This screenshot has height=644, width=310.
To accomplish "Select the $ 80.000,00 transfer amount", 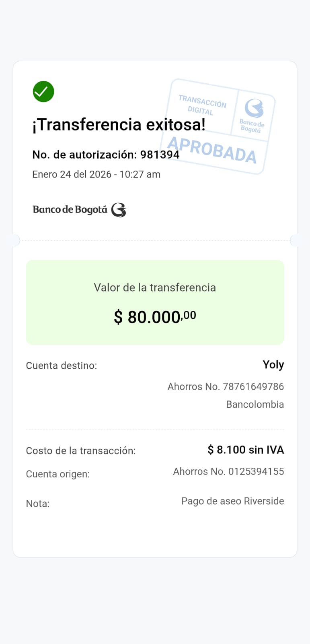I will click(155, 317).
